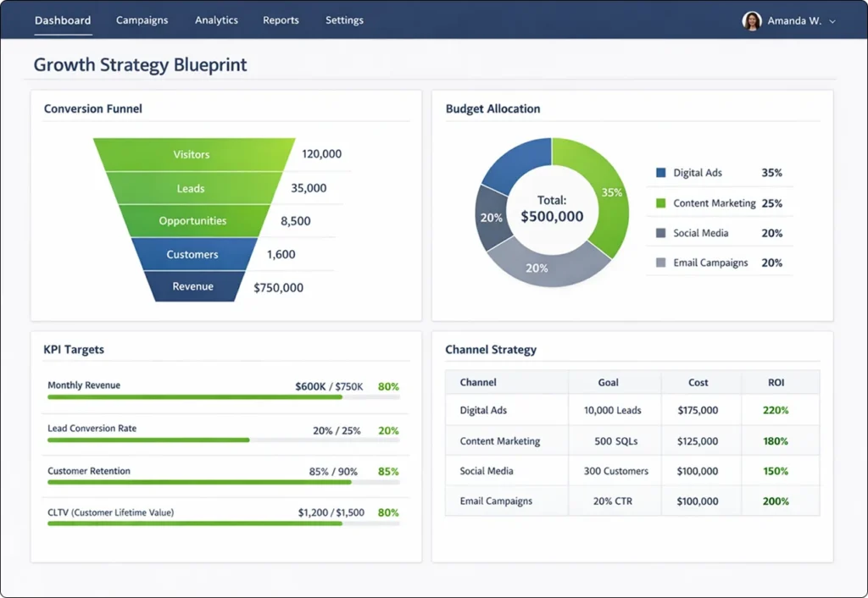This screenshot has height=598, width=868.
Task: Select the Content Marketing table row
Action: (x=632, y=441)
